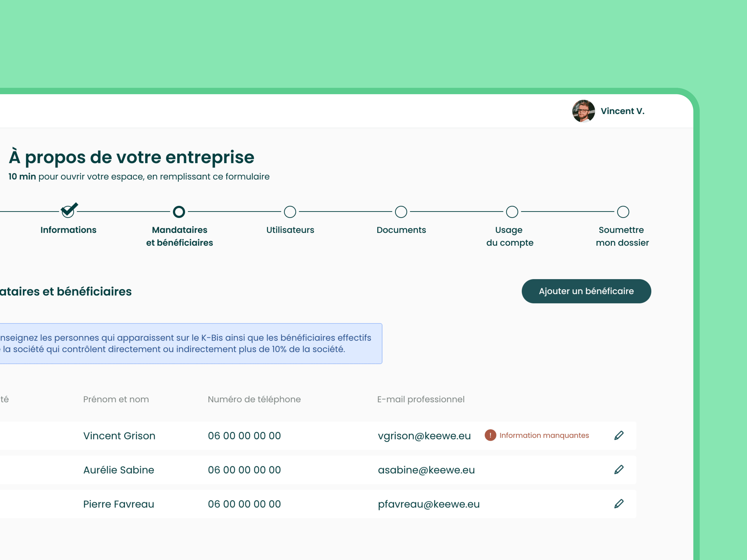Select the Pierre Favreau name cell
The height and width of the screenshot is (560, 747).
coord(118,504)
